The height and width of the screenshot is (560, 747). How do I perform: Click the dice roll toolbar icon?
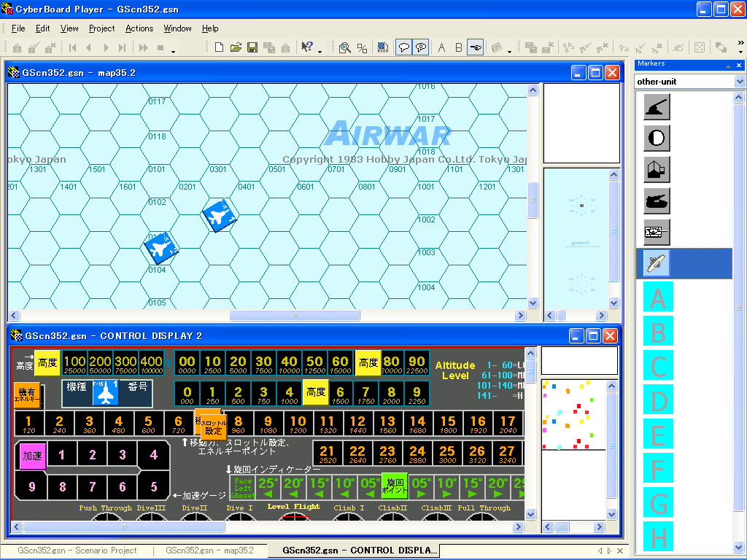pos(700,47)
